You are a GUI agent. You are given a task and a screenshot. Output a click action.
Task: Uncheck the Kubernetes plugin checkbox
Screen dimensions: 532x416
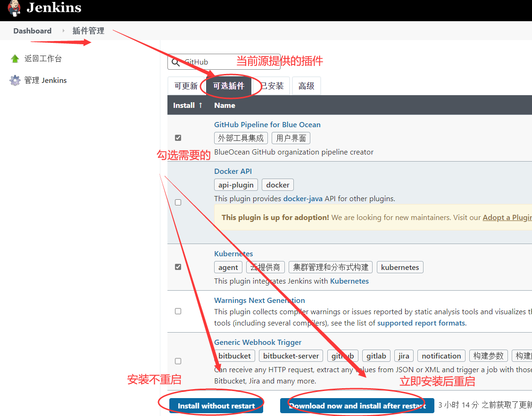tap(178, 267)
